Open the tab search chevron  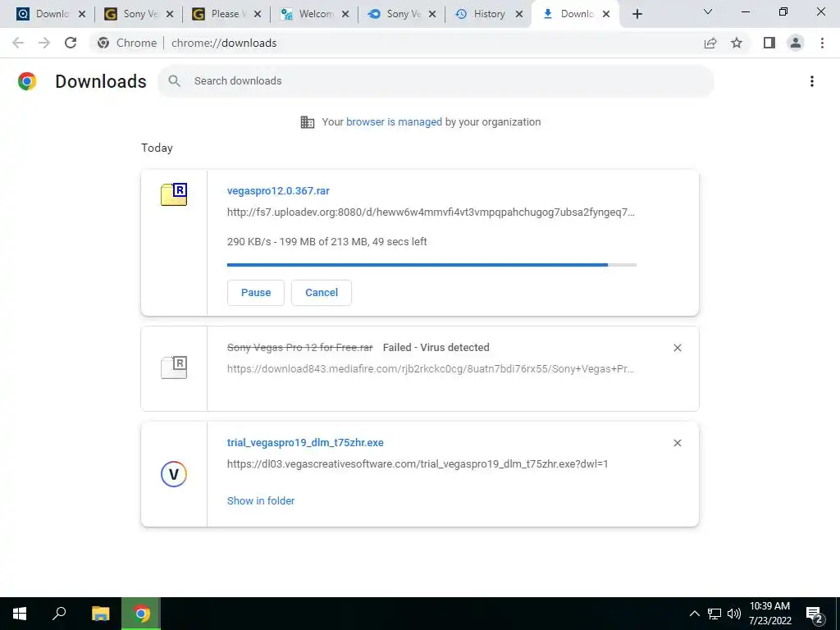click(x=708, y=11)
